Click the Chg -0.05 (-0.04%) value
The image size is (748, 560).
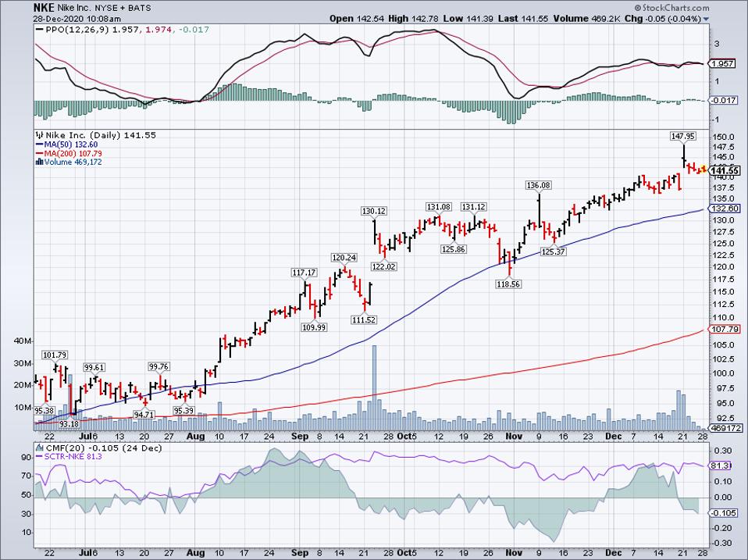click(663, 19)
